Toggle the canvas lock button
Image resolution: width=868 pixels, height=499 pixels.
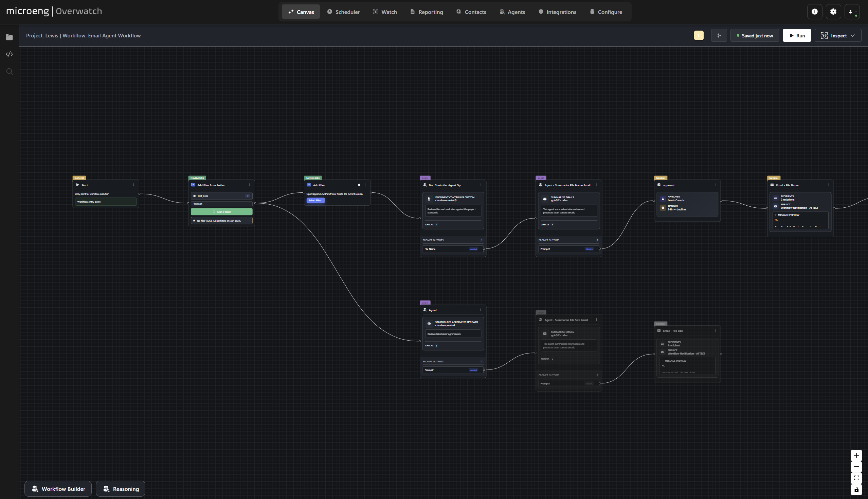[x=856, y=490]
